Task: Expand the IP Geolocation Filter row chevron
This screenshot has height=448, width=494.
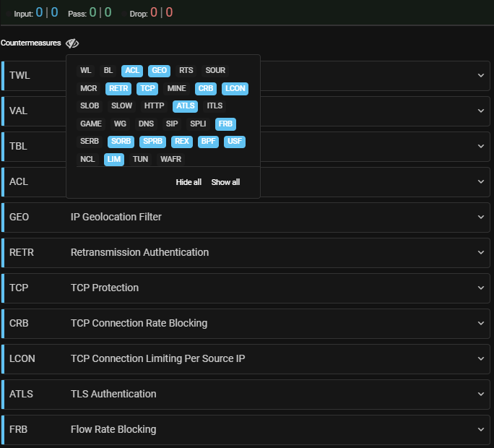Action: (x=481, y=217)
